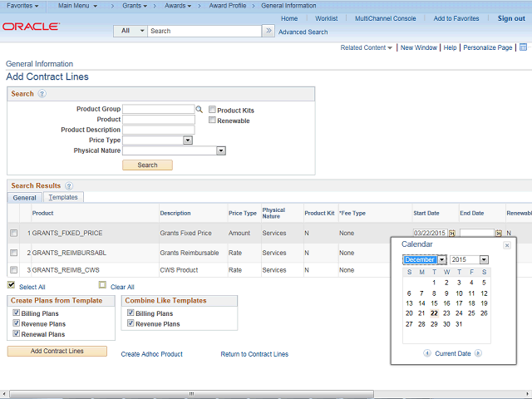Check the GRANTS_FIXED_PRICE row checkbox
Screen dimensions: 532x399
point(13,234)
